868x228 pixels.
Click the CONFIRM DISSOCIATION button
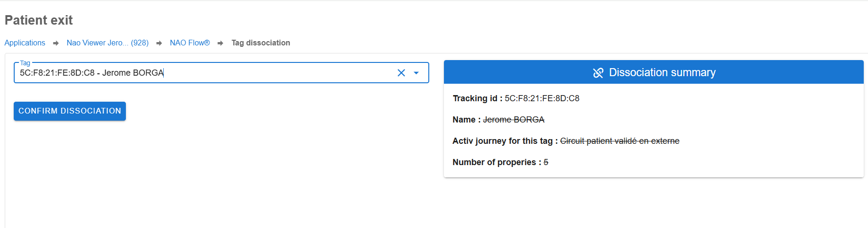[70, 111]
